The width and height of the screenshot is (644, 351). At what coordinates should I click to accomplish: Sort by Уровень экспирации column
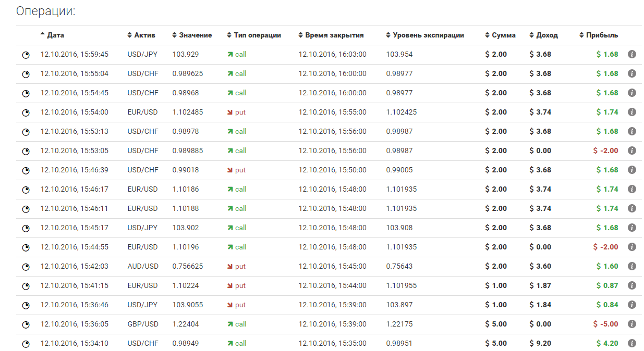pos(428,35)
